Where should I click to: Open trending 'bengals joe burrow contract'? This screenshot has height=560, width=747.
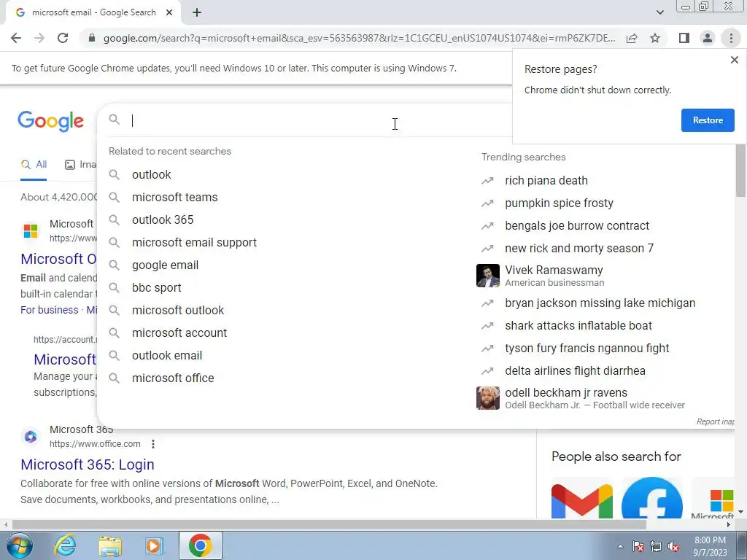pyautogui.click(x=577, y=226)
